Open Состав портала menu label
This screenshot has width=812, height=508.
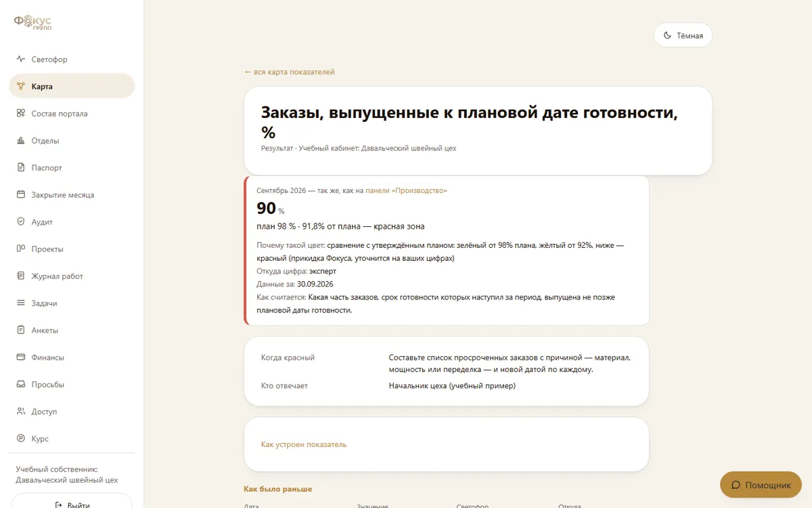point(60,114)
